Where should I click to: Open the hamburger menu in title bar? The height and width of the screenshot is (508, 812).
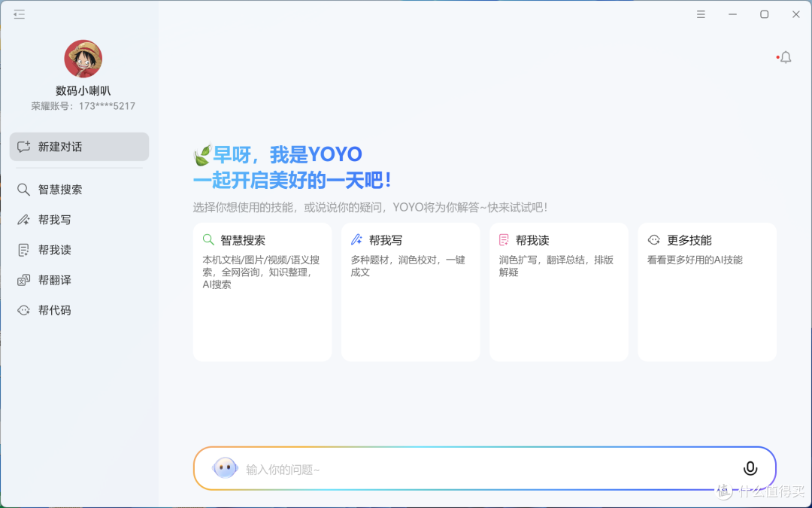701,14
